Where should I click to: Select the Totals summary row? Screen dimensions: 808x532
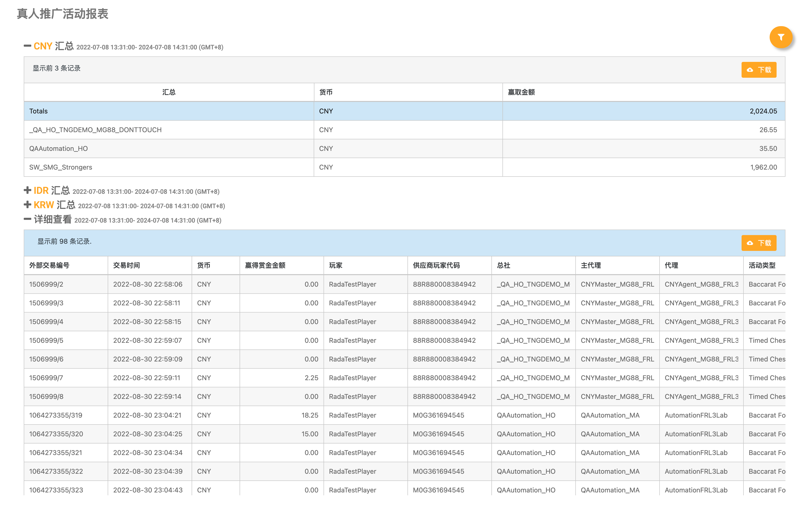point(38,111)
